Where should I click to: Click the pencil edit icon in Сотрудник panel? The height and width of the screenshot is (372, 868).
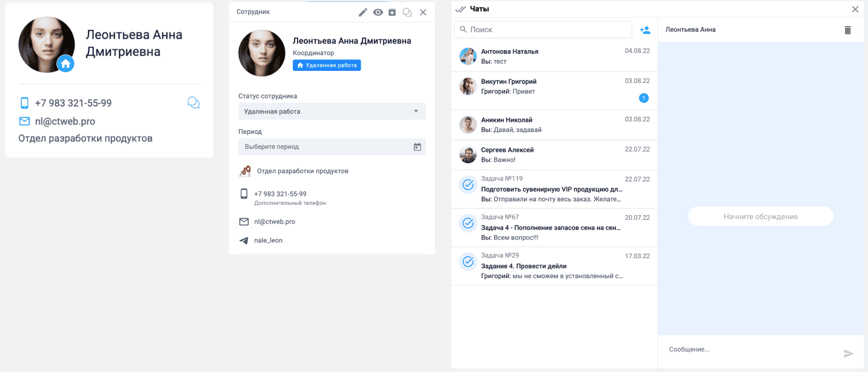tap(363, 12)
